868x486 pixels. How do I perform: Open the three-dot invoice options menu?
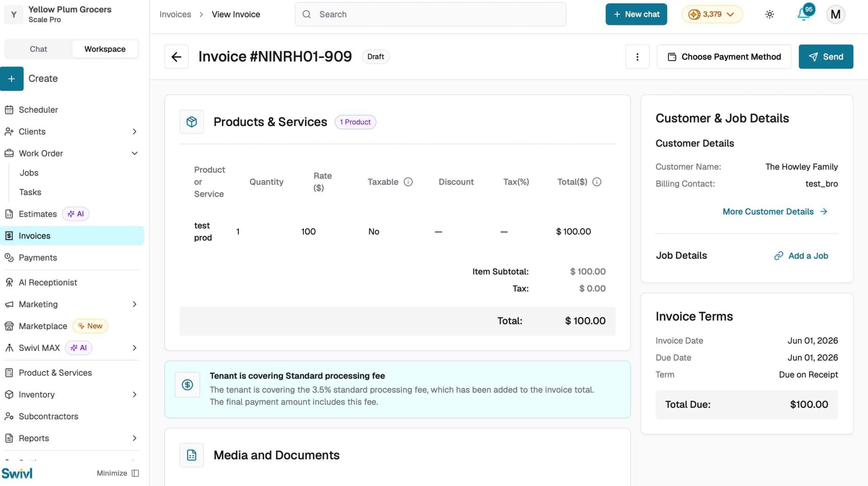click(x=637, y=56)
